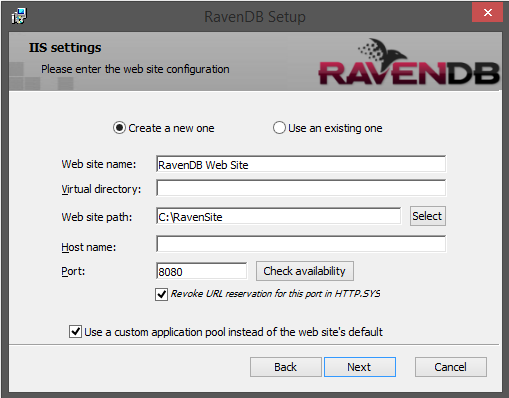Image resolution: width=509 pixels, height=398 pixels.
Task: Click the 'RavenDB Setup' window title
Action: point(255,17)
